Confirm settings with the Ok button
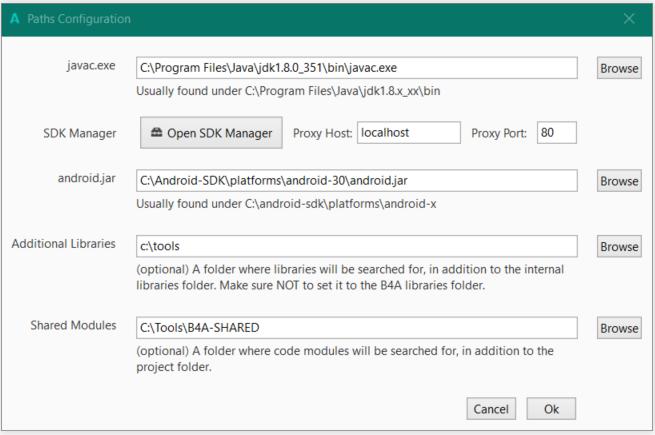655x435 pixels. 551,408
